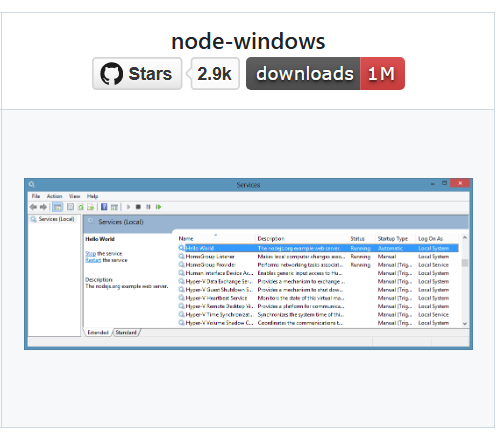
Task: Select the Hyper-V Time Synchronization row
Action: click(x=318, y=315)
